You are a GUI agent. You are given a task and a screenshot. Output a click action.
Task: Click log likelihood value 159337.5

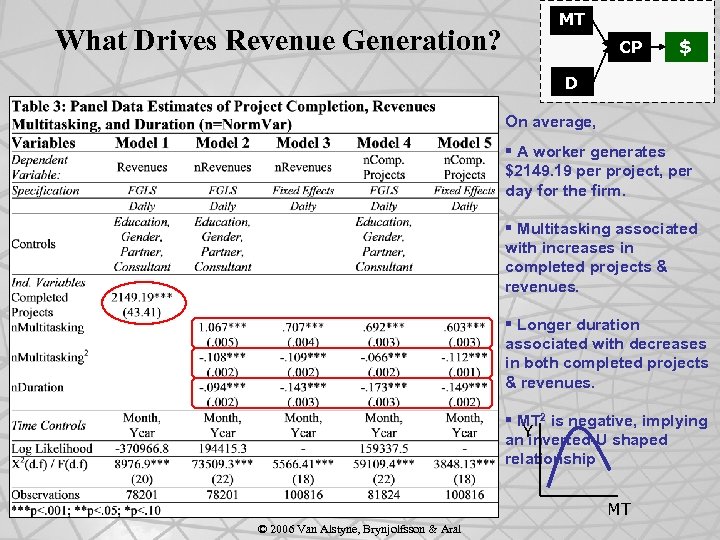pyautogui.click(x=384, y=449)
